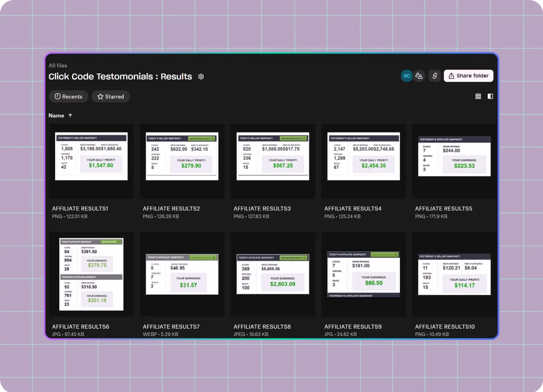Copy the folder link icon
Viewport: 543px width, 392px height.
click(x=435, y=76)
